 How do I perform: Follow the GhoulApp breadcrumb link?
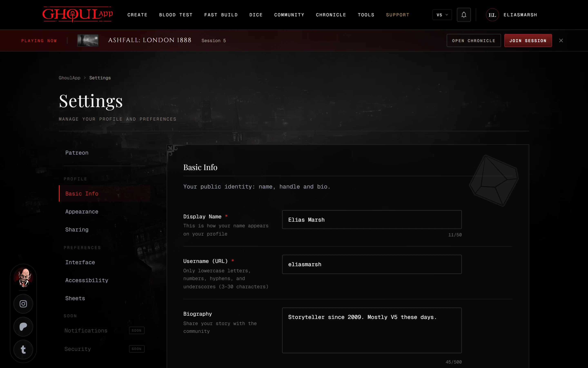tap(69, 78)
